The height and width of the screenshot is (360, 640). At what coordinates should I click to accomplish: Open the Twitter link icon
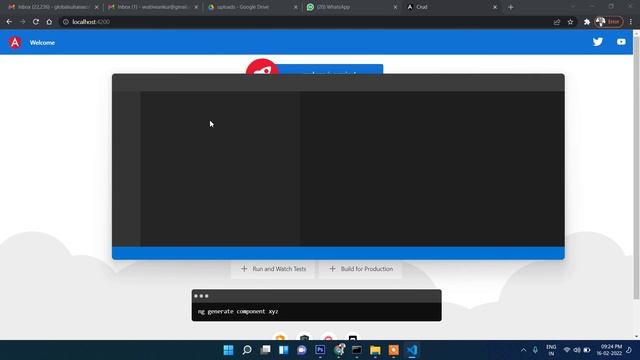click(x=598, y=42)
